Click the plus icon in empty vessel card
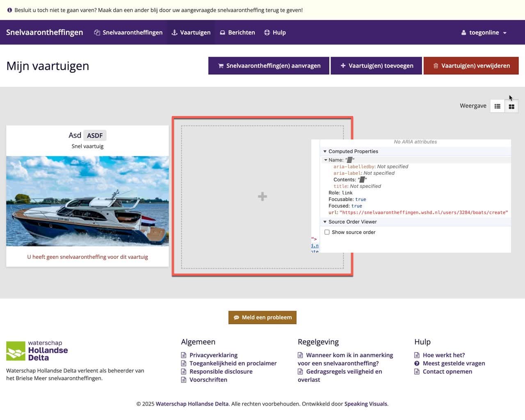The image size is (525, 420). (x=262, y=196)
